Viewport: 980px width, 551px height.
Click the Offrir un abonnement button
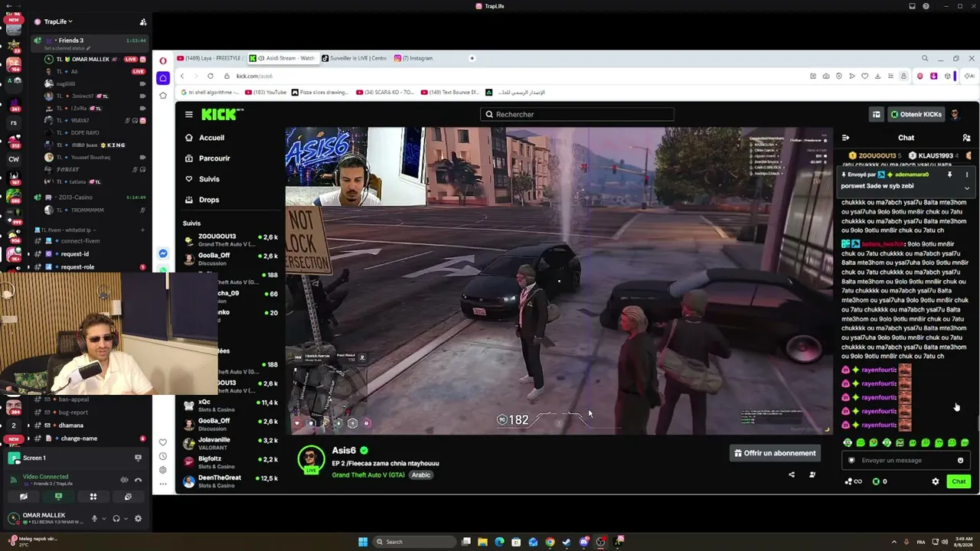point(775,453)
